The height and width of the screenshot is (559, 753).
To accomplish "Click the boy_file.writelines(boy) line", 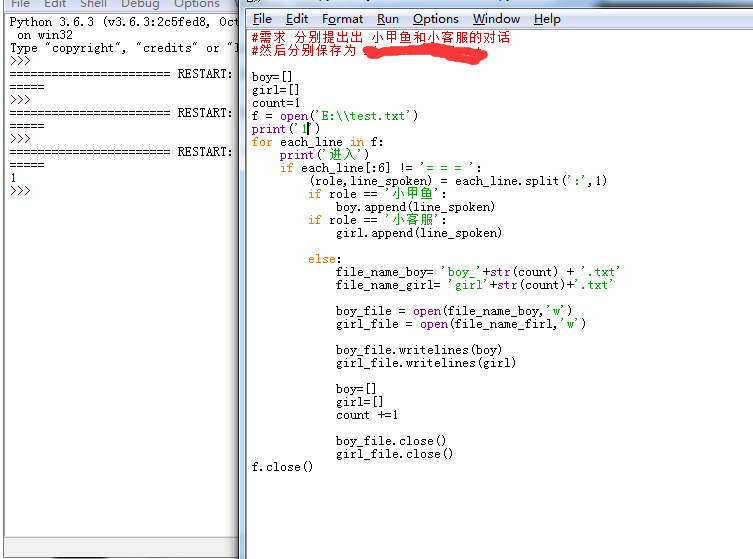I will (x=419, y=350).
